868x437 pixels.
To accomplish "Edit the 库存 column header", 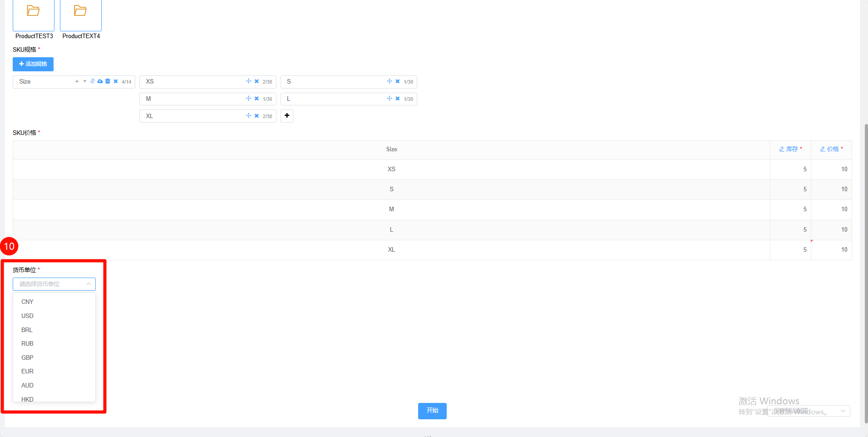I will [x=790, y=149].
